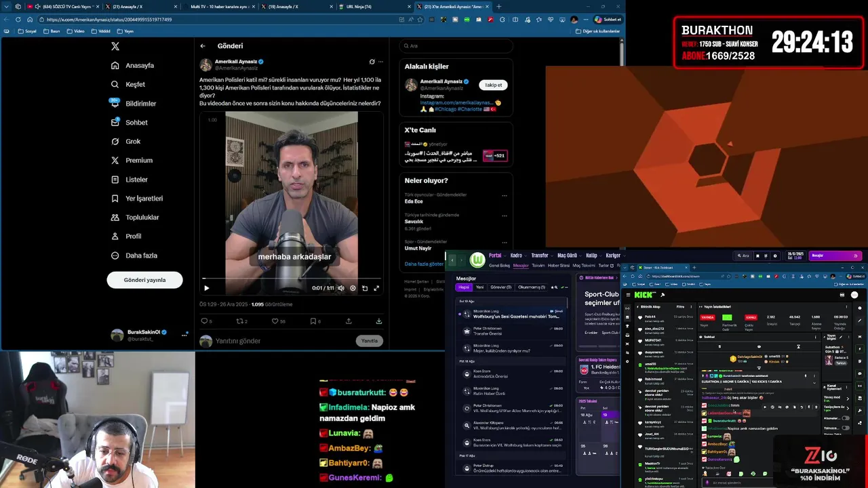Go back using the Gönderi arrow
The height and width of the screenshot is (488, 868).
(x=203, y=46)
